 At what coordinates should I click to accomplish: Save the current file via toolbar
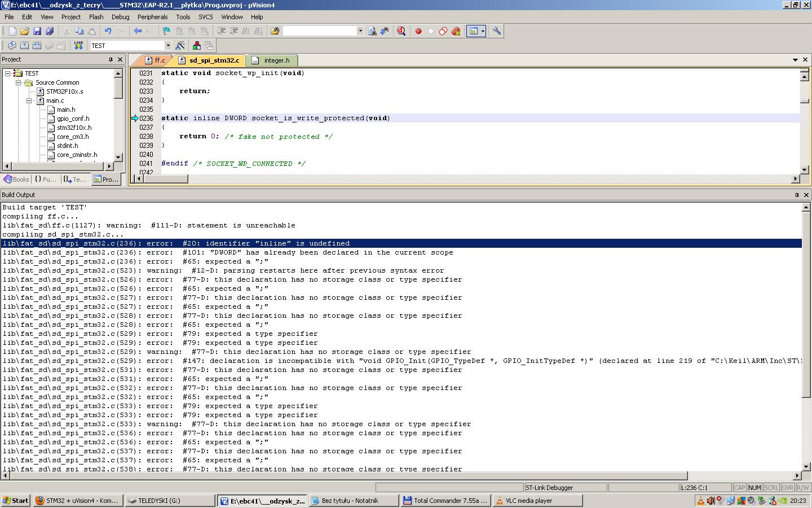[37, 31]
